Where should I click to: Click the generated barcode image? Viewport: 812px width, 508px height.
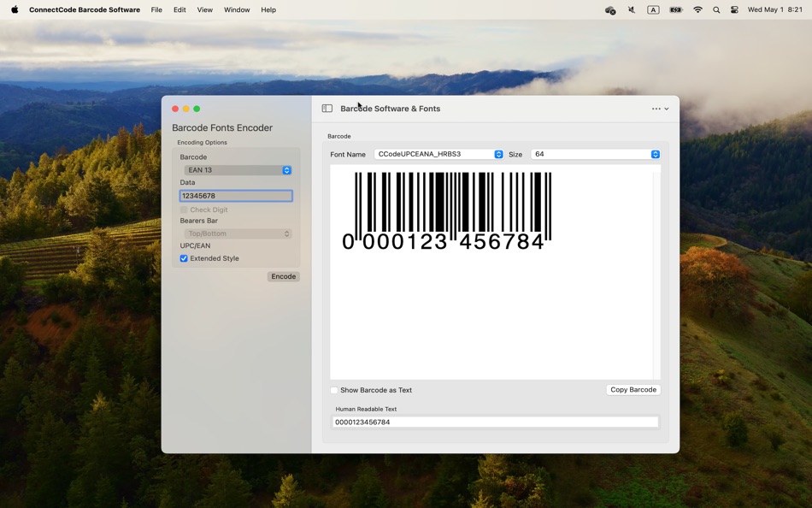pyautogui.click(x=446, y=211)
